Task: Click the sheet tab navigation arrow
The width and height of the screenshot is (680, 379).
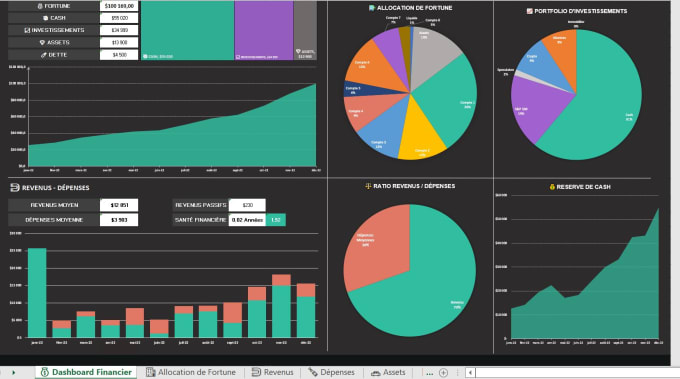Action: click(13, 372)
